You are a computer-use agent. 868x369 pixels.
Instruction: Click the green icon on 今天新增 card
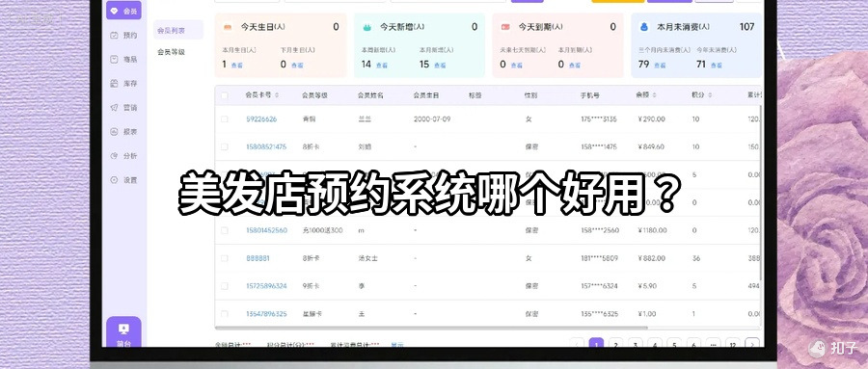366,27
